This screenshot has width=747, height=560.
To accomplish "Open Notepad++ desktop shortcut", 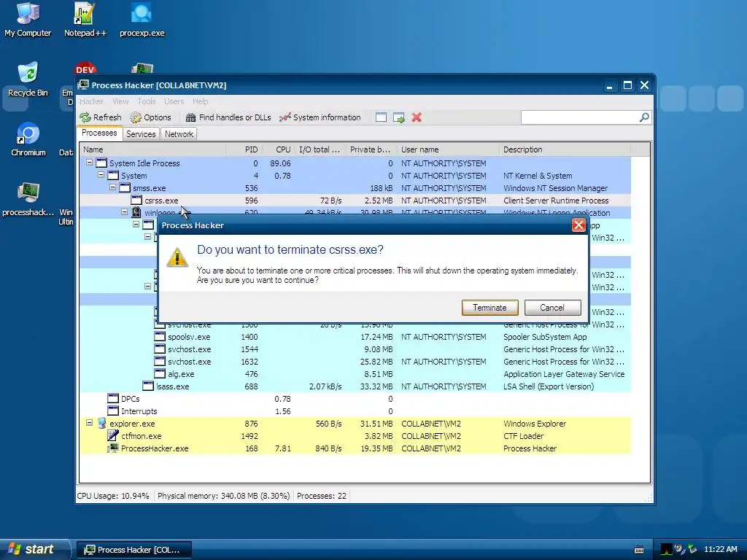I will click(85, 20).
